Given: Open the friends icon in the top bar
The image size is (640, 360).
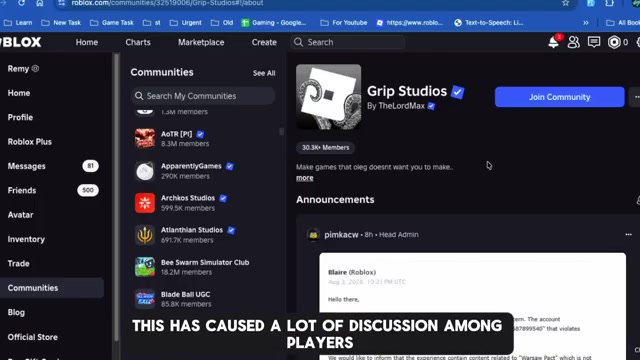Looking at the screenshot, I should 573,42.
